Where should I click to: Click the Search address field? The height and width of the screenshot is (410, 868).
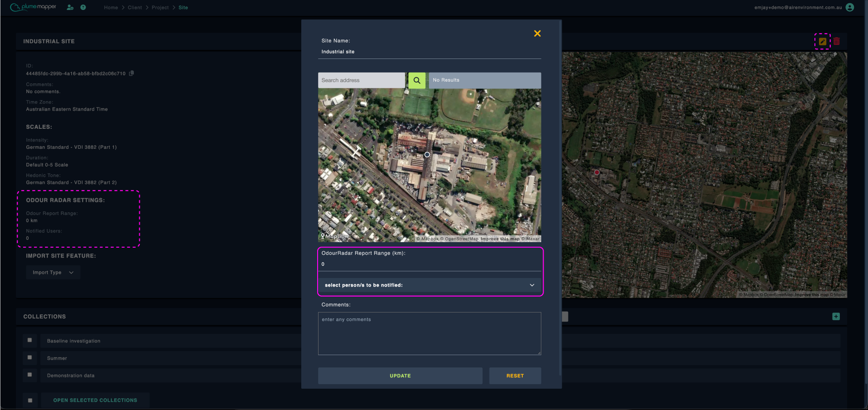362,80
